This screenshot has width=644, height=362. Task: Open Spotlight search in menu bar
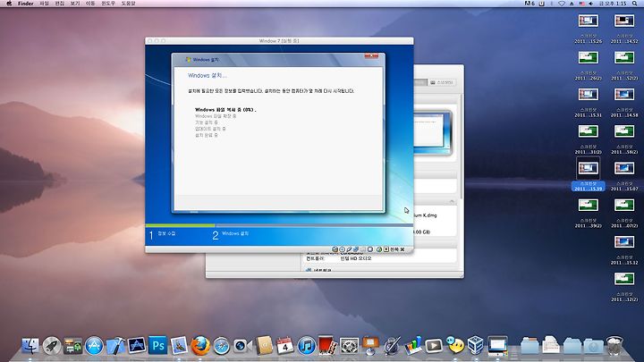[634, 4]
